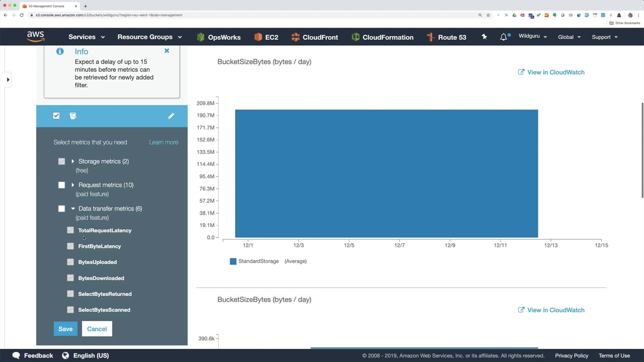Expand the Storage metrics group

pyautogui.click(x=73, y=161)
